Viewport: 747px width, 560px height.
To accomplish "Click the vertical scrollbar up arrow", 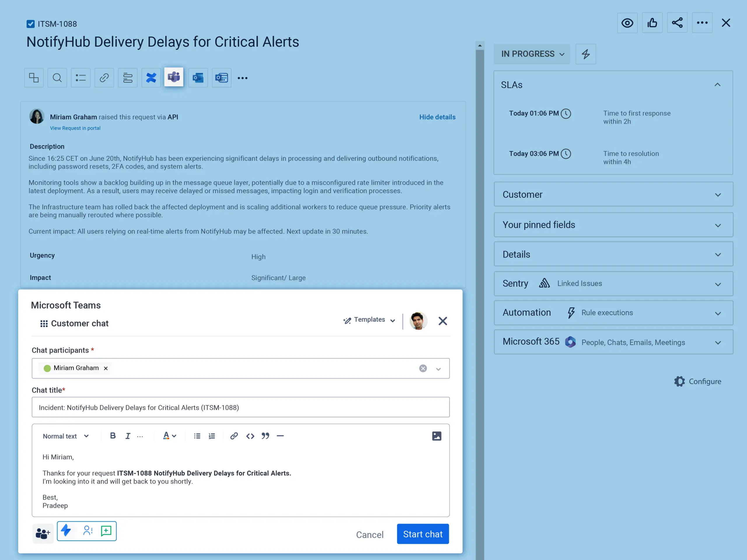I will click(480, 45).
